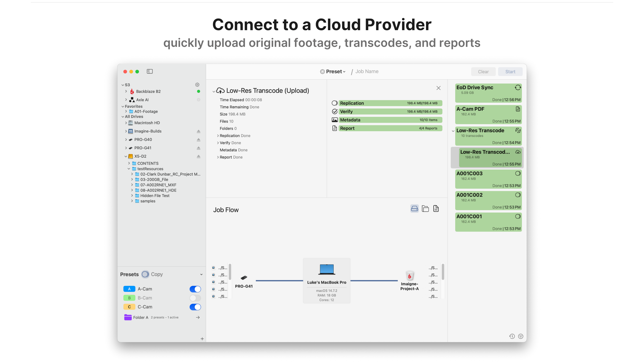Image resolution: width=644 pixels, height=362 pixels.
Task: Toggle Axle AI connection status dot
Action: 198,100
